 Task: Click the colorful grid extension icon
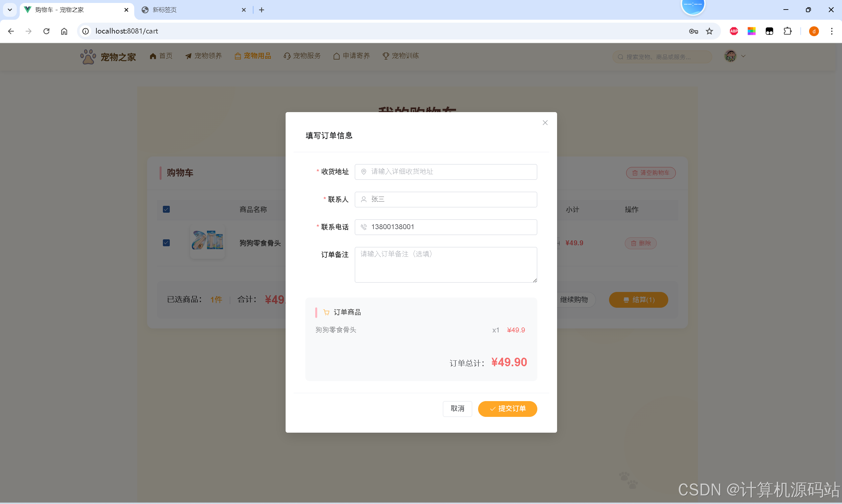tap(751, 31)
